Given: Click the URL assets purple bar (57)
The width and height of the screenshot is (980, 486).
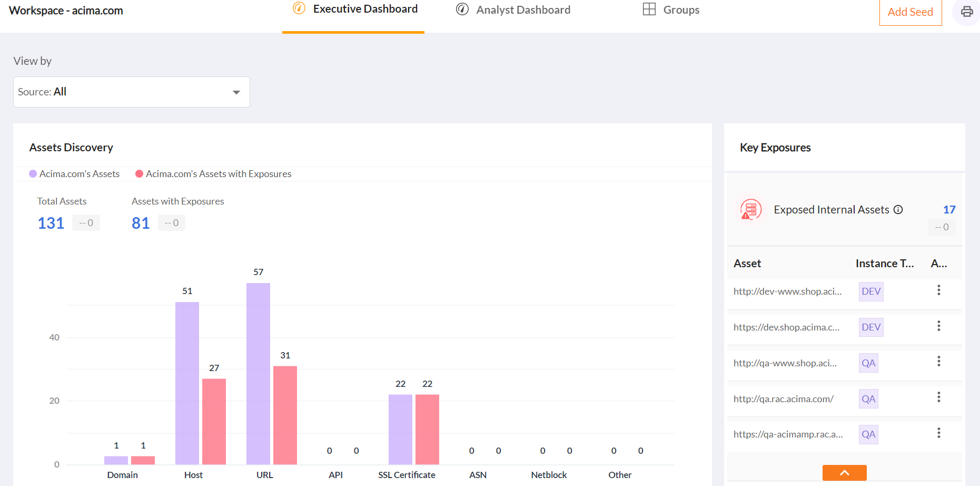Looking at the screenshot, I should coord(258,374).
